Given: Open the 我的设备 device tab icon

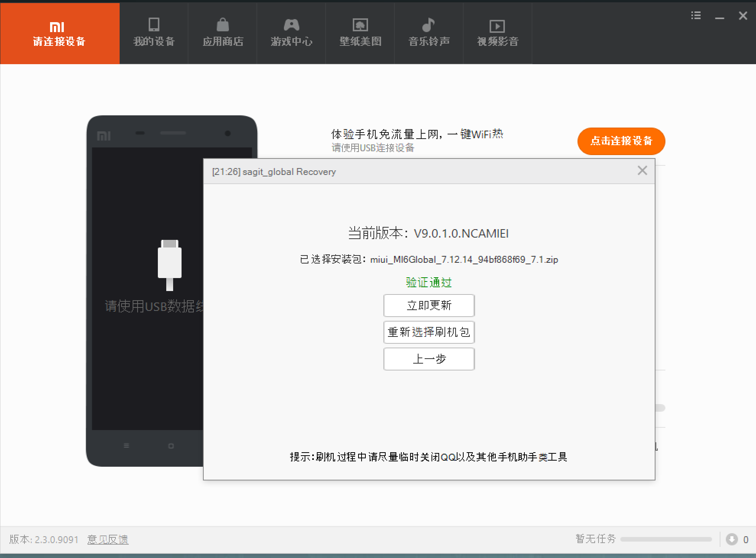Looking at the screenshot, I should [x=154, y=25].
